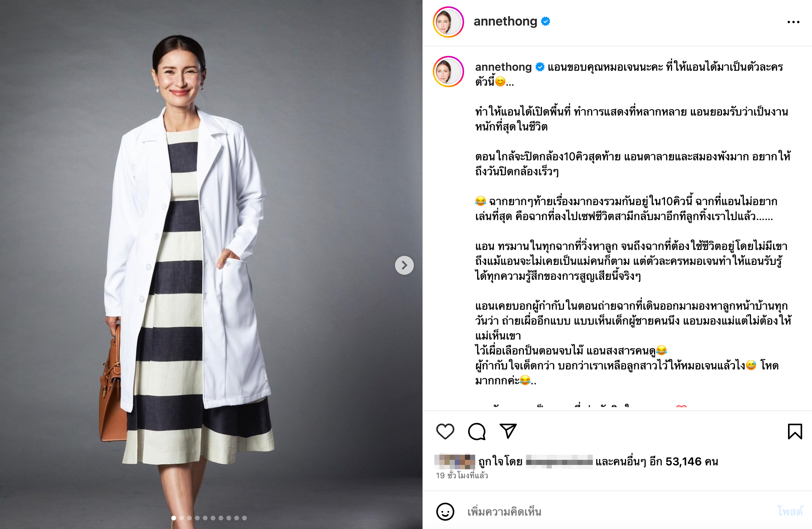Share post using paper plane icon
812x529 pixels.
[x=508, y=431]
